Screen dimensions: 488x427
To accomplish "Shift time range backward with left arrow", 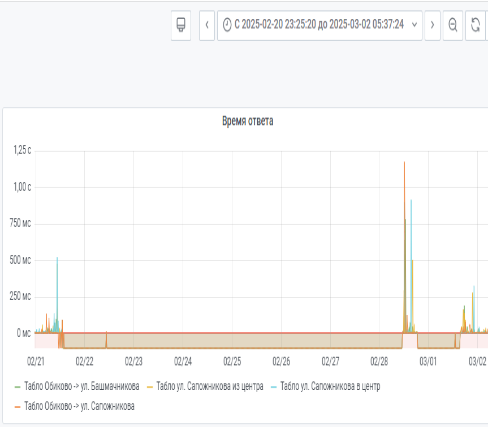I will click(x=207, y=25).
